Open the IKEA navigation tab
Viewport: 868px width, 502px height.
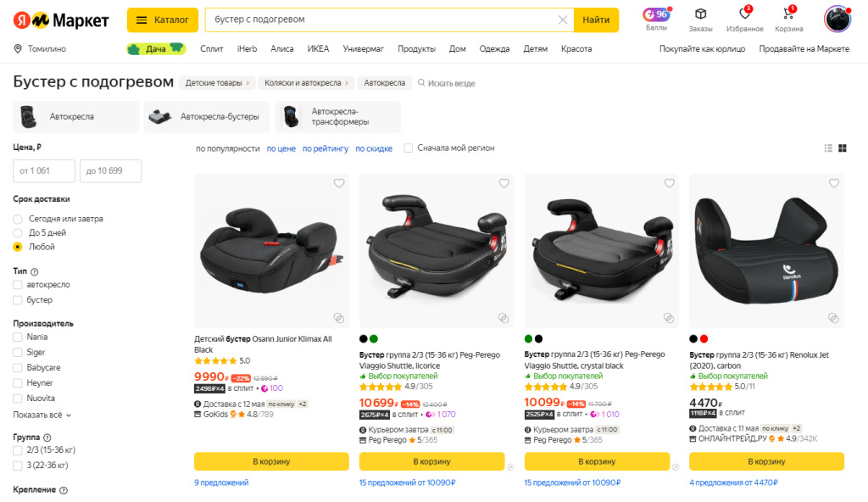point(318,49)
